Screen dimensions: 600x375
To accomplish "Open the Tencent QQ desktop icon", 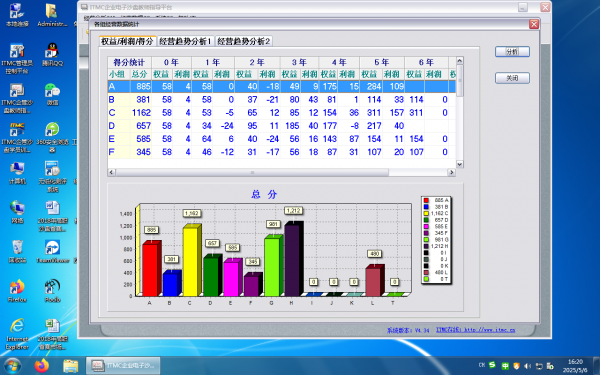I will (x=52, y=55).
